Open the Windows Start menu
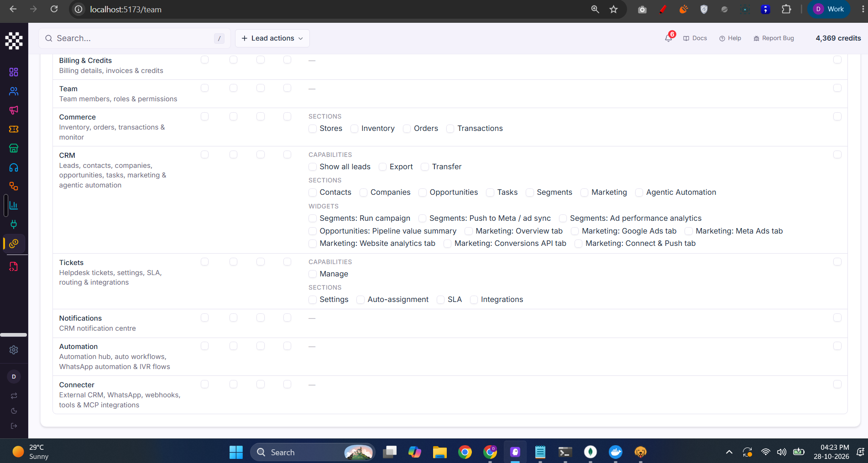Viewport: 868px width, 463px height. tap(236, 452)
